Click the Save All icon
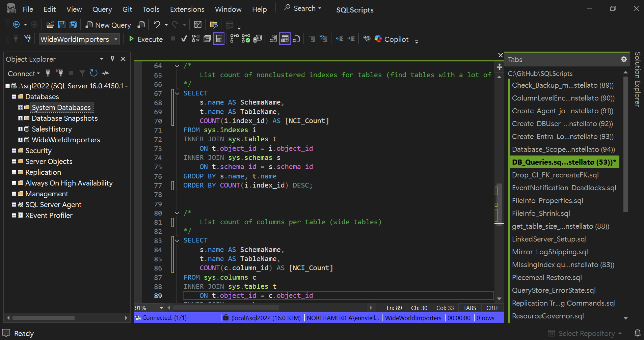The image size is (644, 340). coord(73,25)
